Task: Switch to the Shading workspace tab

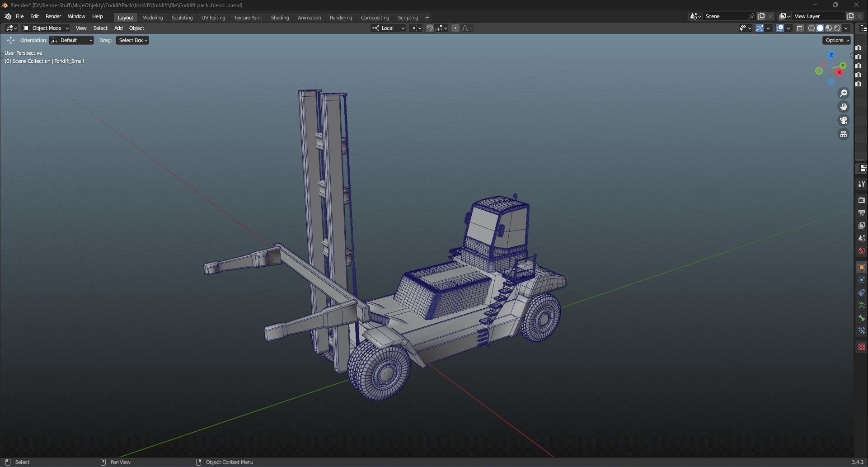Action: [280, 18]
